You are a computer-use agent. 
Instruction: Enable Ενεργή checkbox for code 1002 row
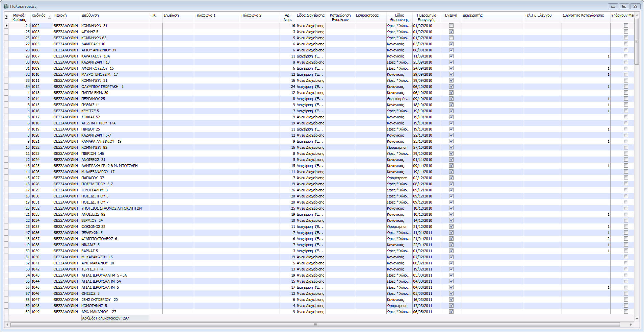click(x=451, y=26)
